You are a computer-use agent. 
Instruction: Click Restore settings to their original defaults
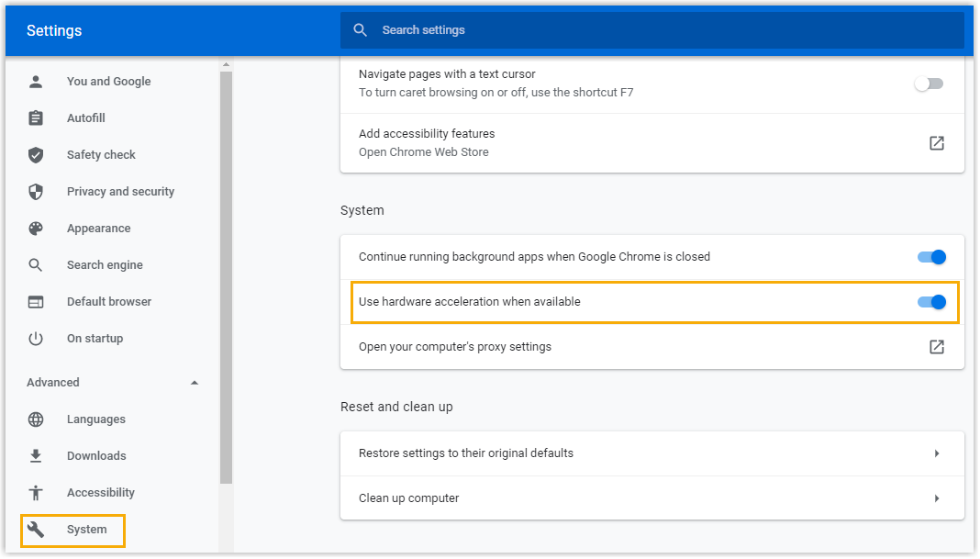651,453
